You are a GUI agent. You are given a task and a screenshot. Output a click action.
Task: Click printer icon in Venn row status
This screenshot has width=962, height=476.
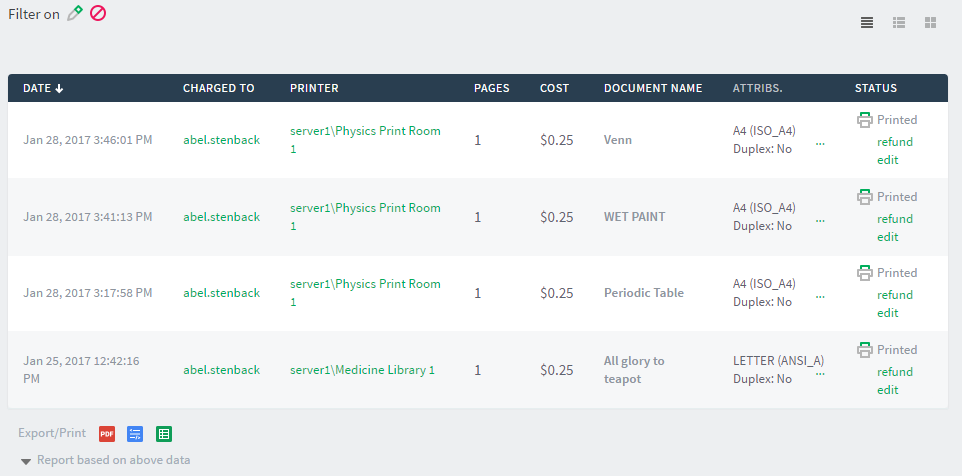pyautogui.click(x=865, y=120)
